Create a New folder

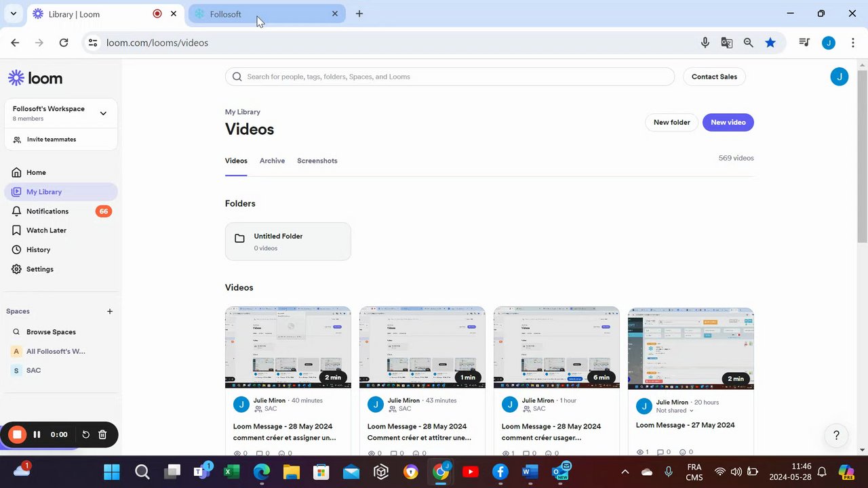coord(671,123)
